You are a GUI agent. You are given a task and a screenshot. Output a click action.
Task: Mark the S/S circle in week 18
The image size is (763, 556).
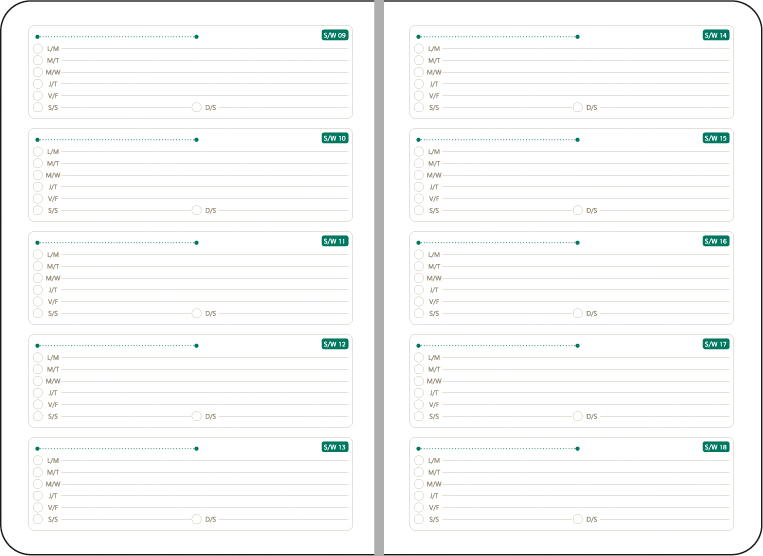(x=419, y=519)
